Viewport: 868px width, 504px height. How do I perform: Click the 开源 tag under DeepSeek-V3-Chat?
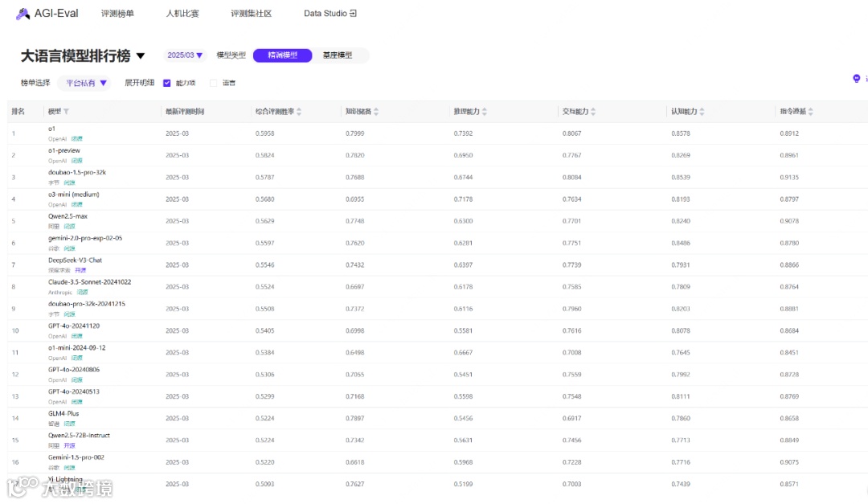click(x=81, y=270)
